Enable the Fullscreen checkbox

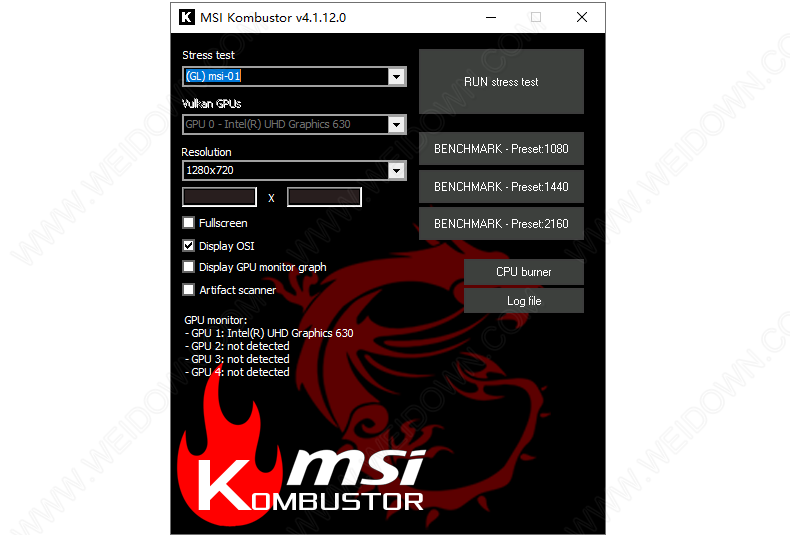pos(188,223)
